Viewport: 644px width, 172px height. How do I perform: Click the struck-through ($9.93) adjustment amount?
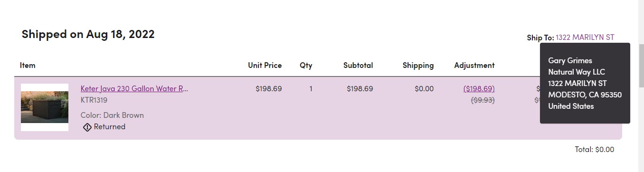[483, 100]
